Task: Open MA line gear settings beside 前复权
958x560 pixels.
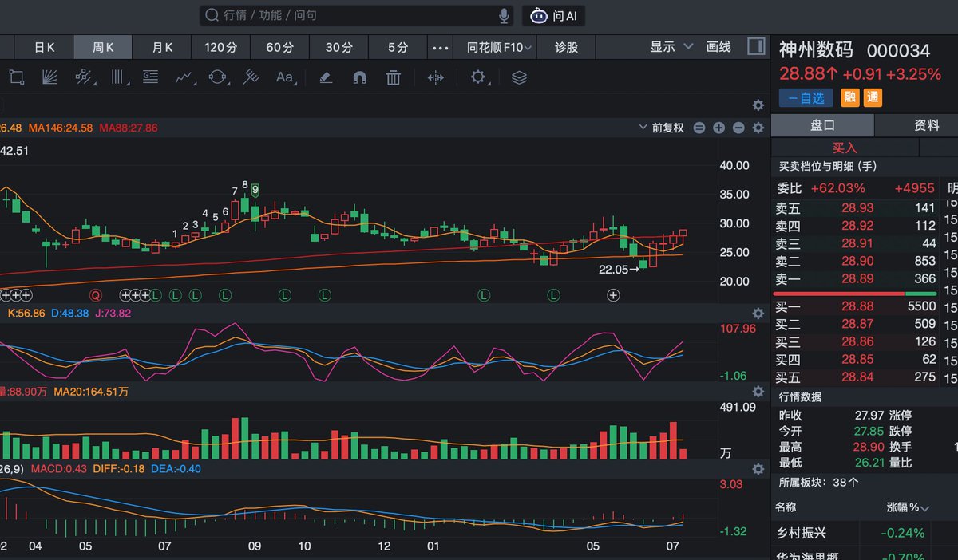Action: 758,128
